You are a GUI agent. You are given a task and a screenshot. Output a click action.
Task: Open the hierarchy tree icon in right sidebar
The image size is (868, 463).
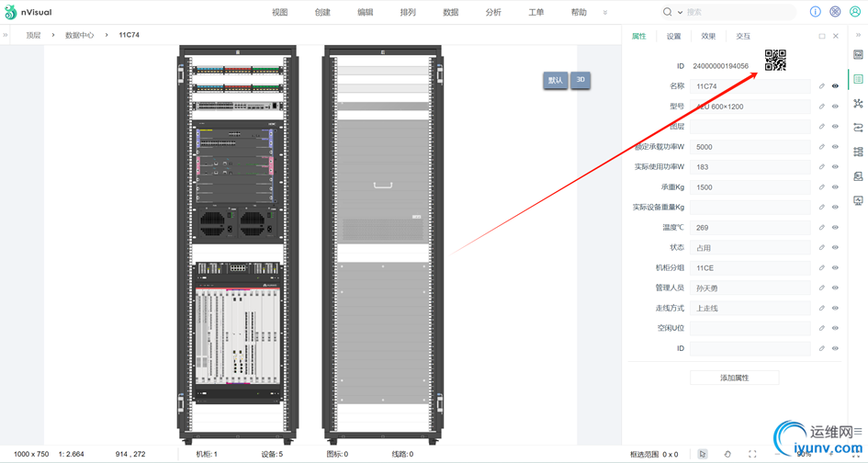pos(858,152)
